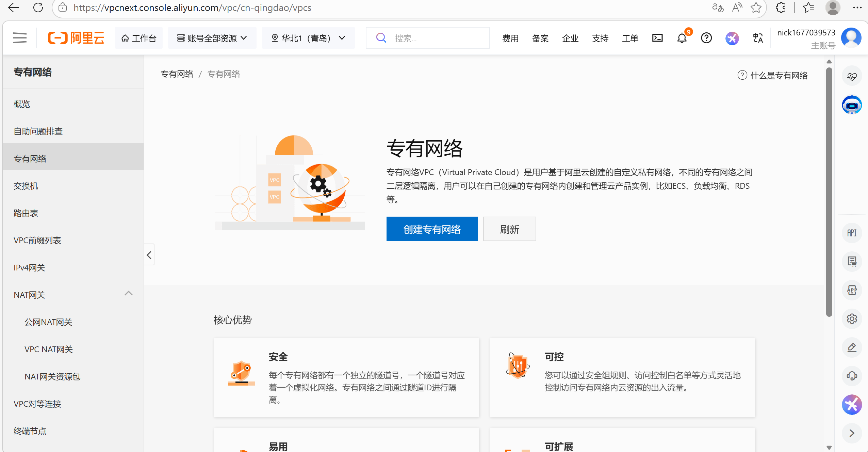Click the health check heart icon
Viewport: 868px width, 452px height.
[852, 76]
